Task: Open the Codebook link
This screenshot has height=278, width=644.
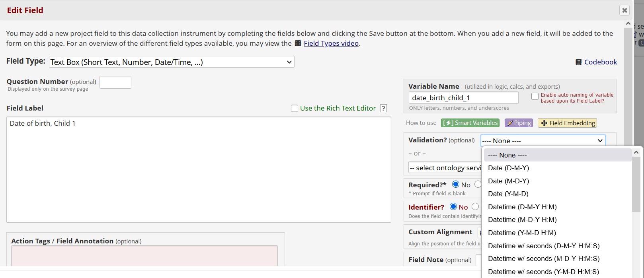Action: point(596,62)
